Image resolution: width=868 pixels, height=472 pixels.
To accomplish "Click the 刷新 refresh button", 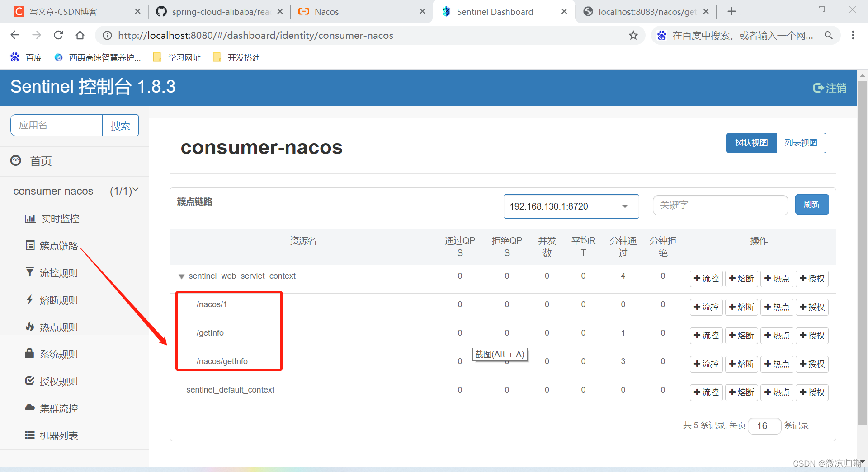I will [812, 205].
